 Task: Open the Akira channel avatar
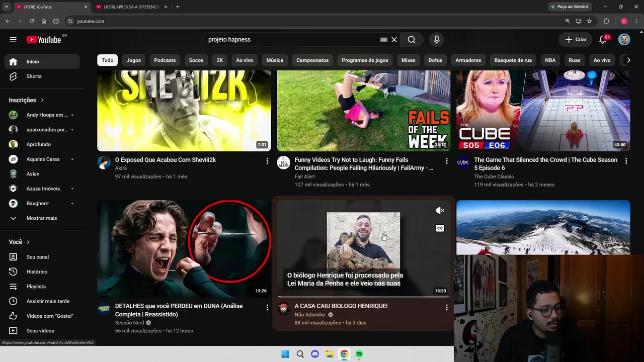[104, 162]
